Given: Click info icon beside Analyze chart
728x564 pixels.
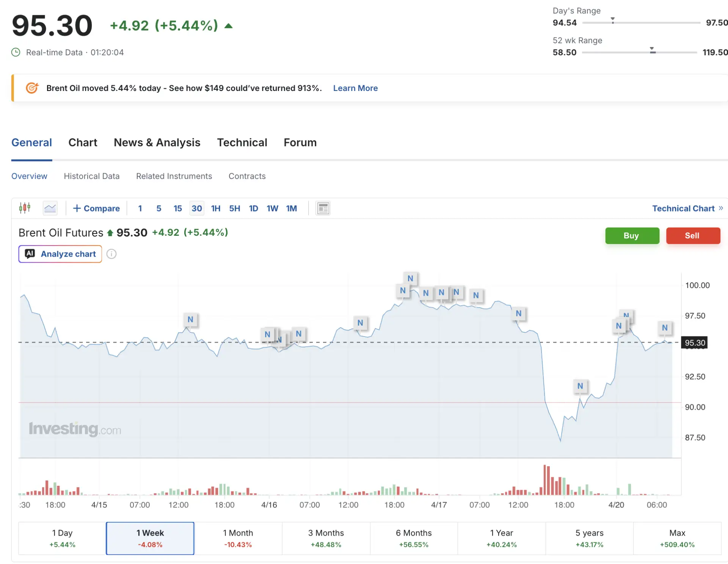Looking at the screenshot, I should click(111, 254).
